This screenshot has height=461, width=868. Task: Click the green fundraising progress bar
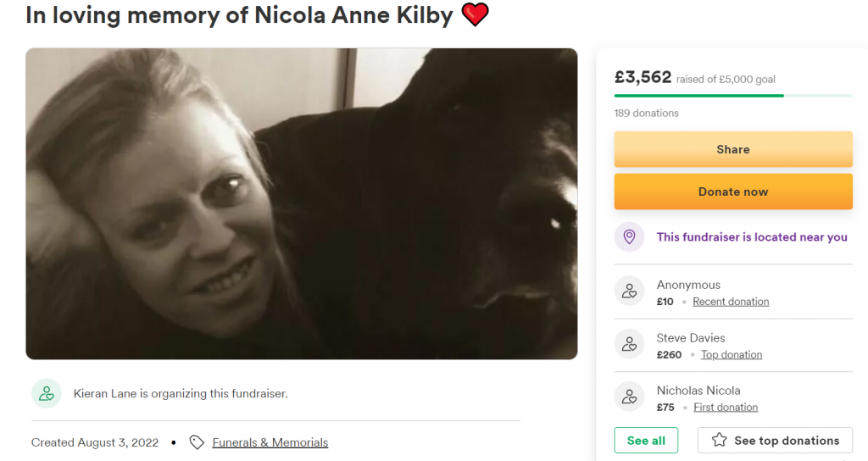click(698, 96)
